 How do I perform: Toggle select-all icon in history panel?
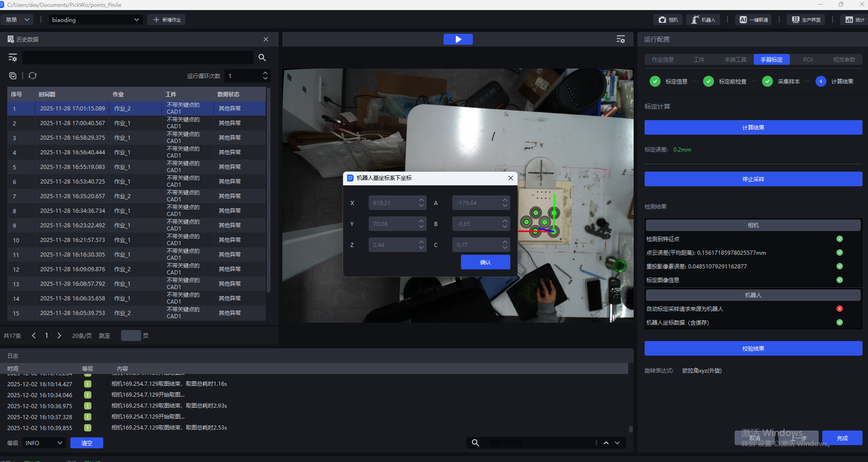click(13, 76)
